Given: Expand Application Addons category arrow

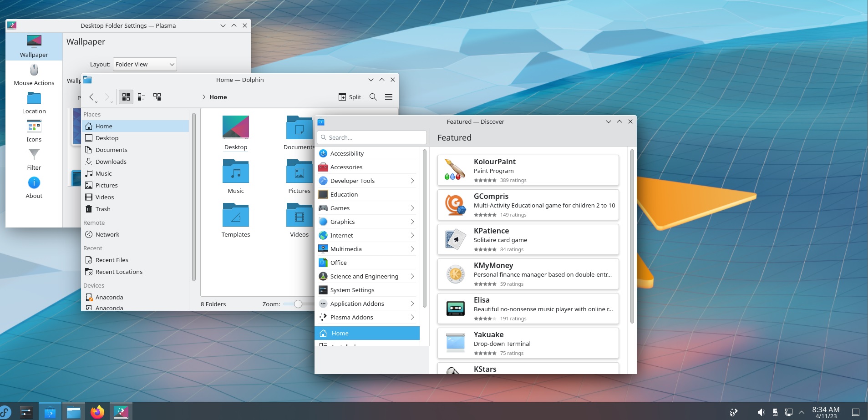Looking at the screenshot, I should click(412, 304).
